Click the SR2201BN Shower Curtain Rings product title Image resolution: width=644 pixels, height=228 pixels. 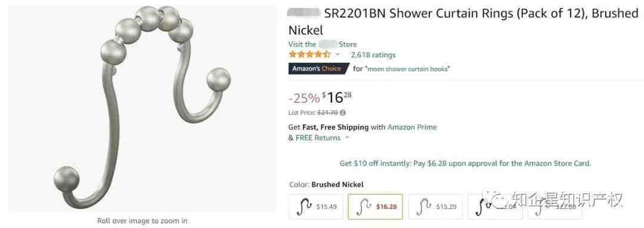click(x=463, y=21)
